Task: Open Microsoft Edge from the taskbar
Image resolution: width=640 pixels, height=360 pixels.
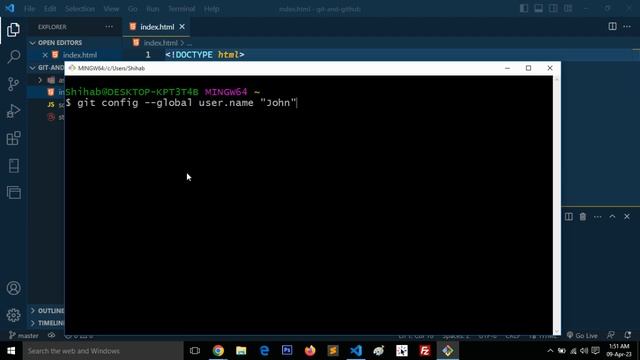Action: [x=264, y=351]
